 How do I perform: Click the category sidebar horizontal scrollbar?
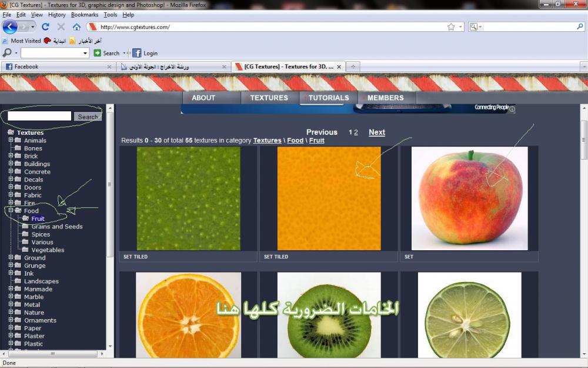coord(52,354)
